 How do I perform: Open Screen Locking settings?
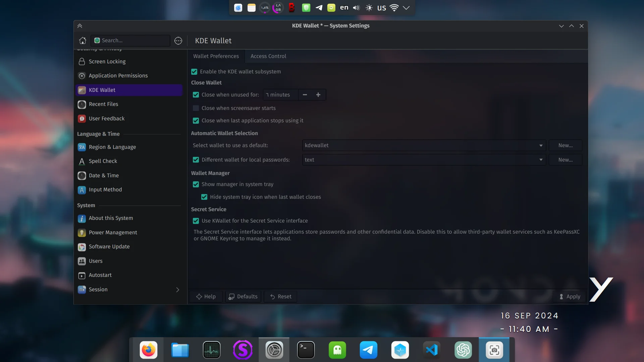[129, 62]
